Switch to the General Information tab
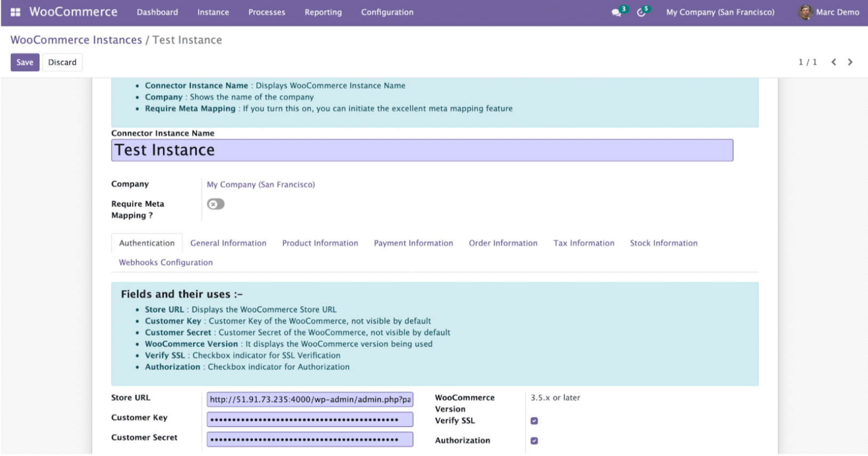Screen dimensions: 868x456 (x=228, y=243)
